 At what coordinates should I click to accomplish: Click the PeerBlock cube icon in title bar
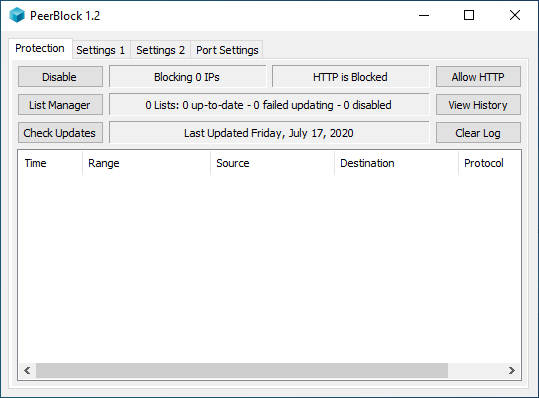[17, 15]
